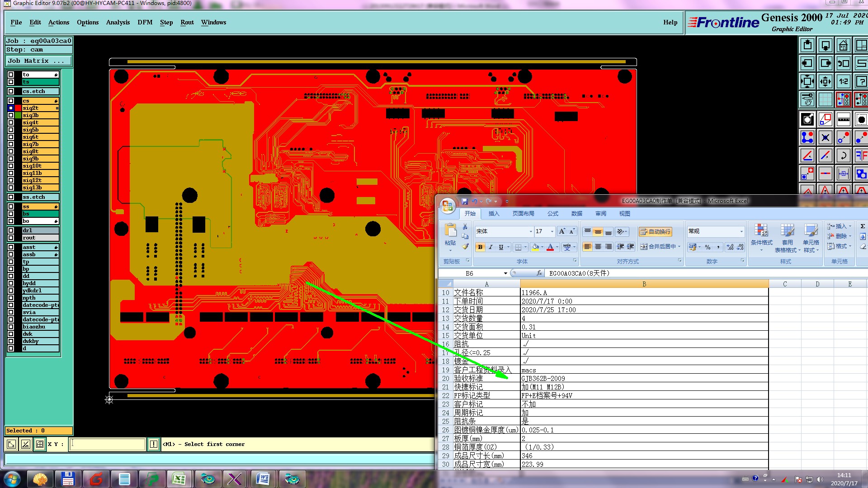The width and height of the screenshot is (868, 488).
Task: Open the Excel font size dropdown
Action: (552, 231)
